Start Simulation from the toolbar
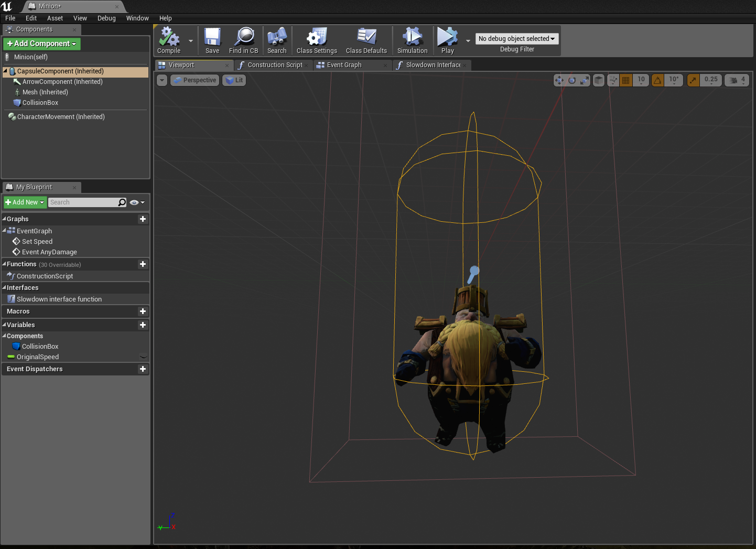 [x=412, y=38]
